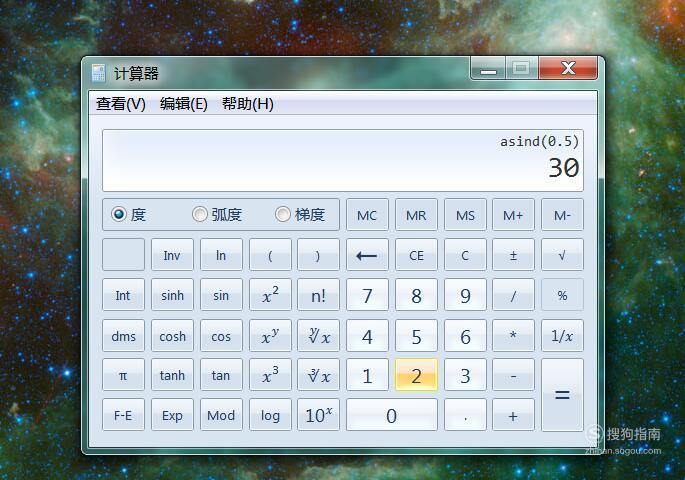Insert an opening parenthesis

(x=270, y=255)
